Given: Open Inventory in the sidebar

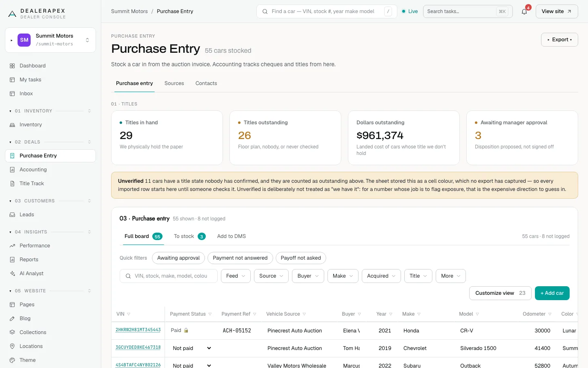Looking at the screenshot, I should pyautogui.click(x=50, y=125).
